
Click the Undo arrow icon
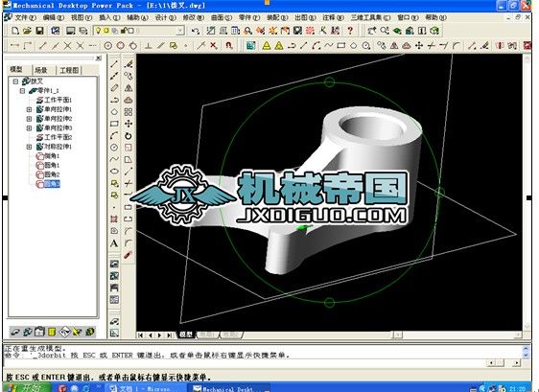(196, 31)
